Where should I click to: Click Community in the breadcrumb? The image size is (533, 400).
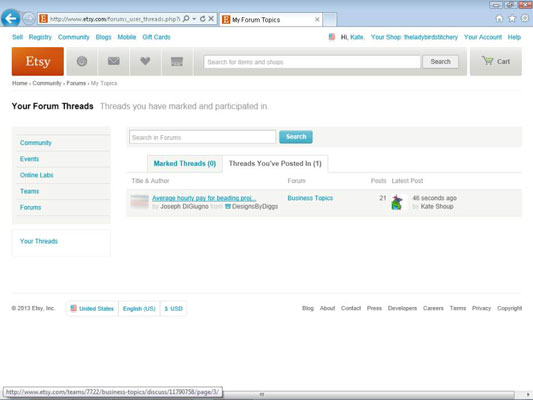[47, 83]
